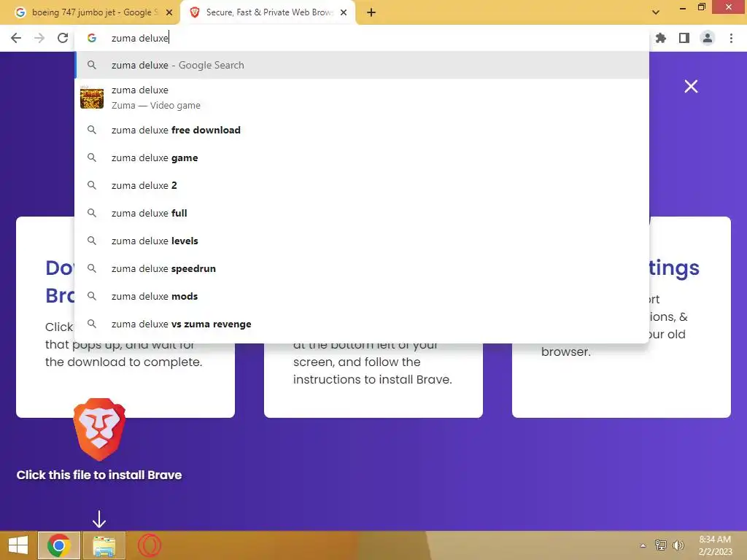Screen dimensions: 747x560
Task: Choose the zuma deluxe speedrun suggestion
Action: pyautogui.click(x=362, y=268)
